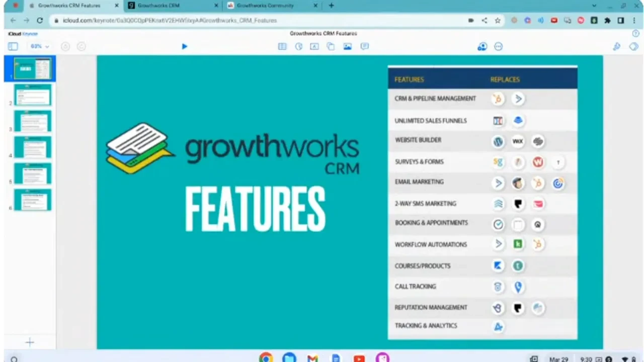Close the Growthworks Community tab
The width and height of the screenshot is (644, 362).
click(315, 6)
